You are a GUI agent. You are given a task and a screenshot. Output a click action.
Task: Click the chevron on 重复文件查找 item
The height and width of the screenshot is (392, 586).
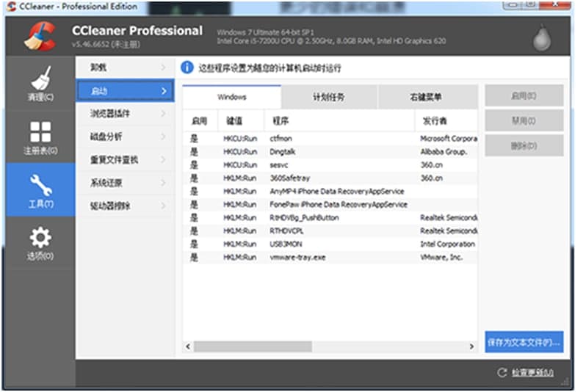point(163,159)
